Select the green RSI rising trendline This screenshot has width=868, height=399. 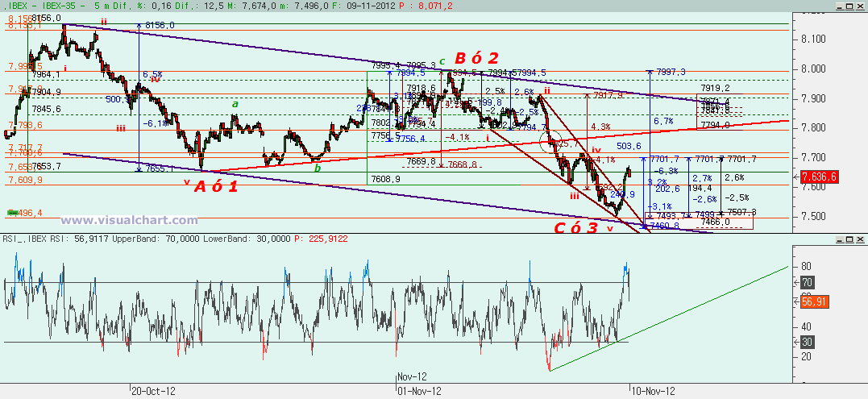(668, 318)
